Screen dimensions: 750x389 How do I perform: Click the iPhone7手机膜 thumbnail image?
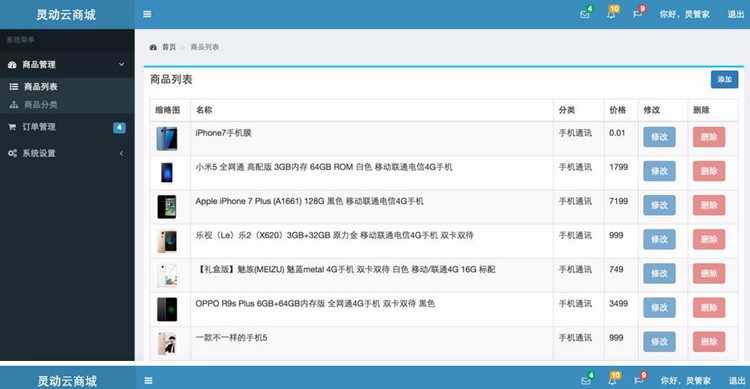coord(167,139)
